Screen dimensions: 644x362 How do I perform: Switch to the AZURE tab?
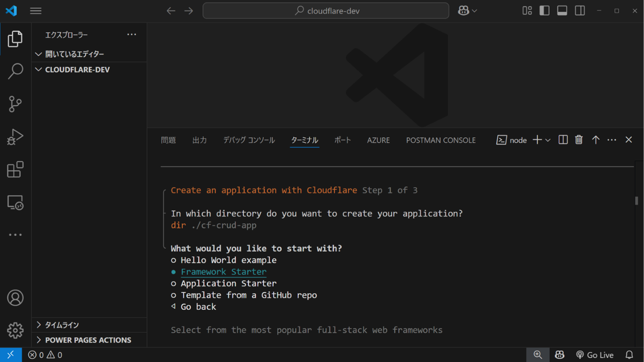pos(378,140)
